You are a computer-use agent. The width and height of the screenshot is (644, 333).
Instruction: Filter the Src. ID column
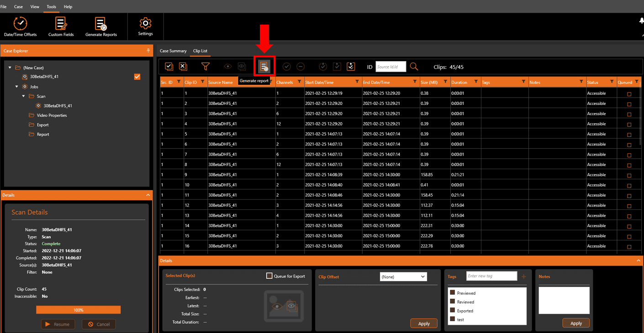point(179,82)
